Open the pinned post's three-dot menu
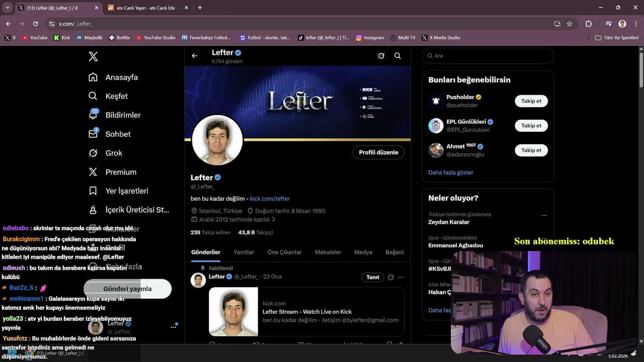This screenshot has height=362, width=644. pos(401,277)
